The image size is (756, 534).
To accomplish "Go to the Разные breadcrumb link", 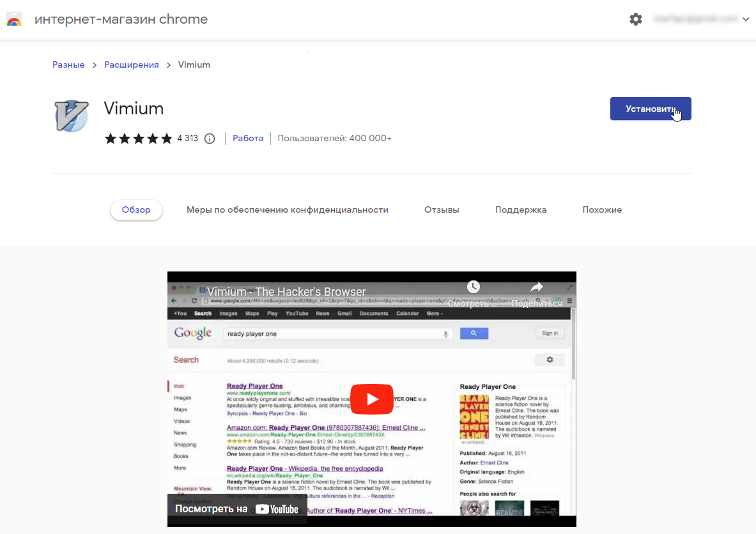I will coord(68,65).
